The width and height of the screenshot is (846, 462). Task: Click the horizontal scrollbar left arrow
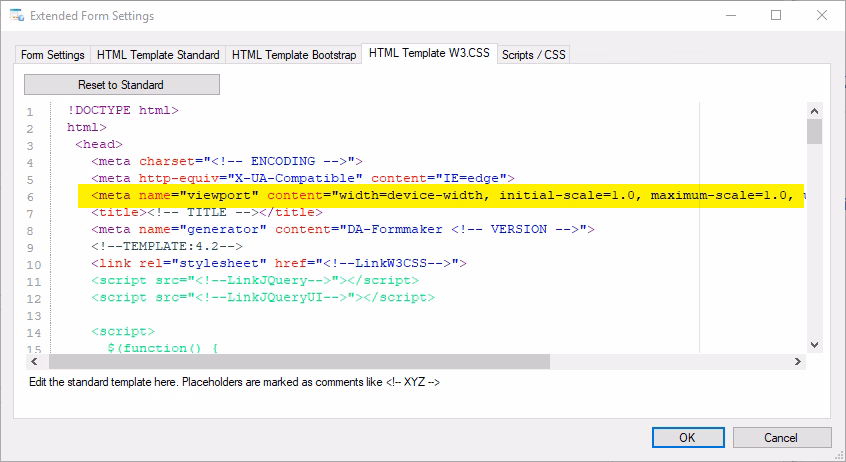(33, 361)
